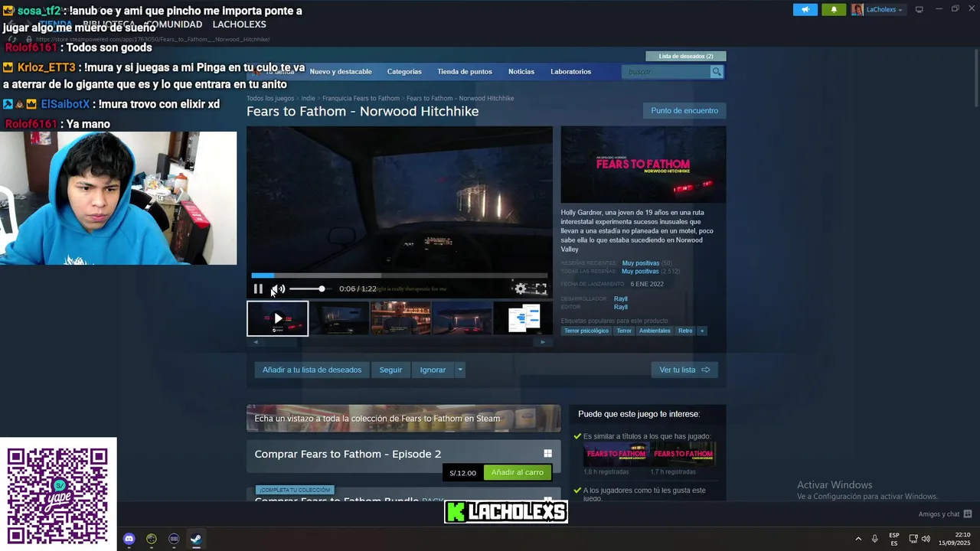This screenshot has width=980, height=551.
Task: Click Todos los juegos breadcrumb
Action: click(270, 98)
